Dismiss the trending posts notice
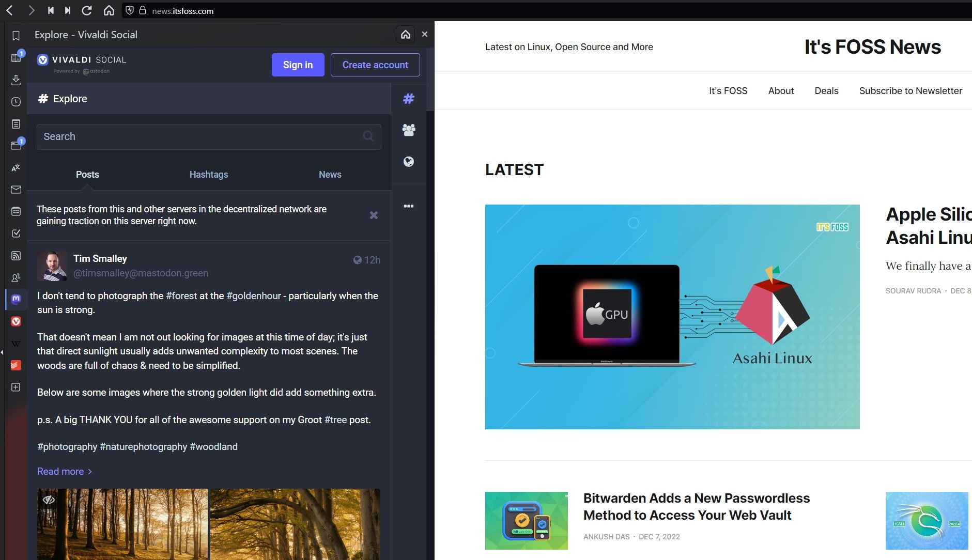 [374, 215]
